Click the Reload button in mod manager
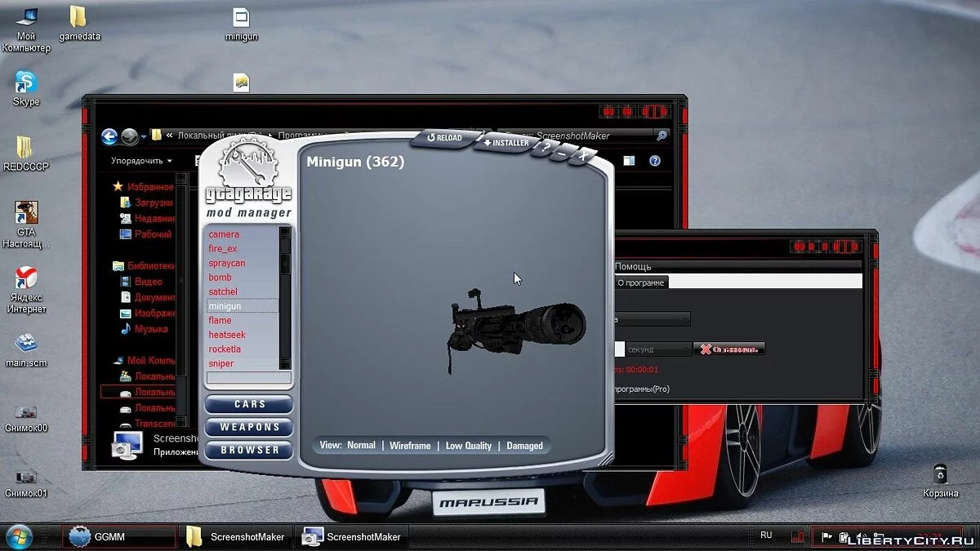The image size is (980, 551). point(445,138)
